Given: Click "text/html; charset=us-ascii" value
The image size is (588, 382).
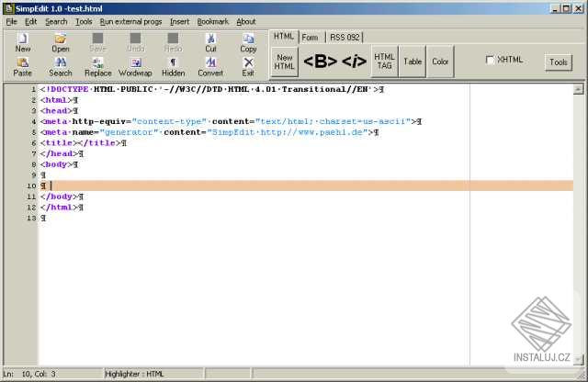Looking at the screenshot, I should [333, 121].
